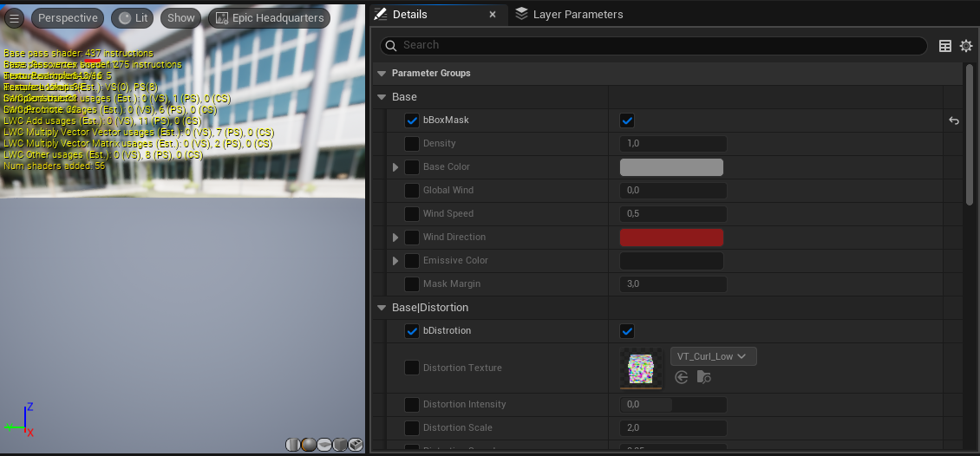Open the VT_Curl_Low texture dropdown
The height and width of the screenshot is (456, 980).
(x=713, y=356)
